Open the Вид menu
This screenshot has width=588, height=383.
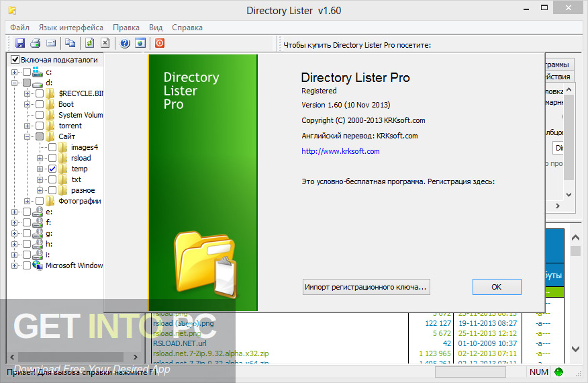[x=156, y=28]
